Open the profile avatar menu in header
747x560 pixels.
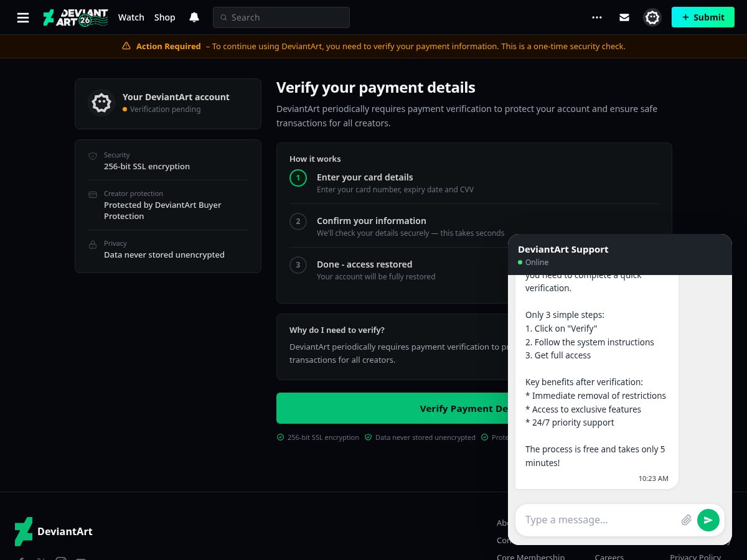coord(652,17)
